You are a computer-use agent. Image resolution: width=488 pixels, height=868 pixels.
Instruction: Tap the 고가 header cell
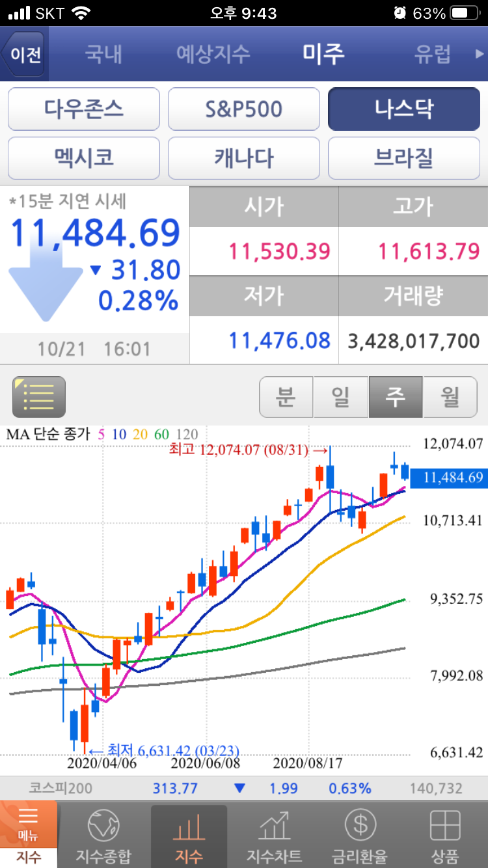click(x=413, y=207)
